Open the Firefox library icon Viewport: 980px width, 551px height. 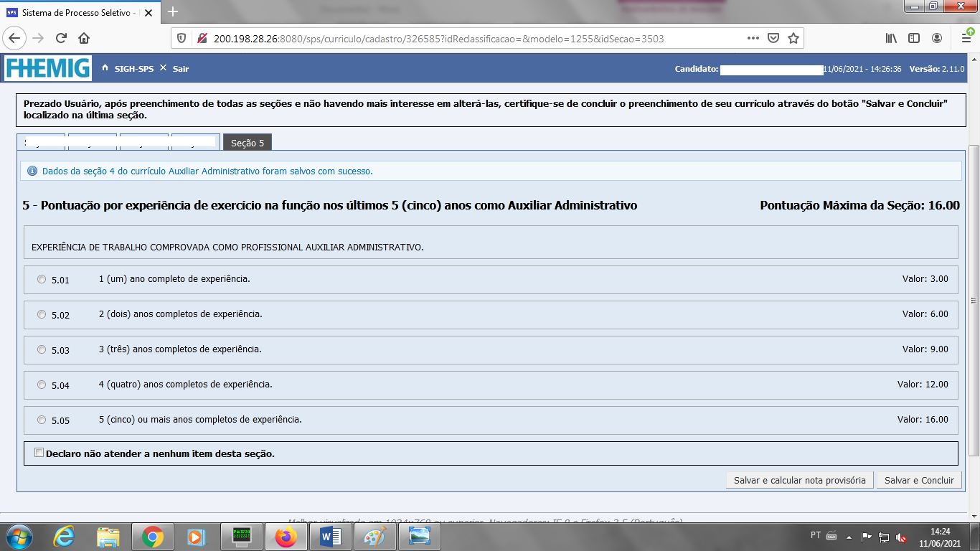891,38
